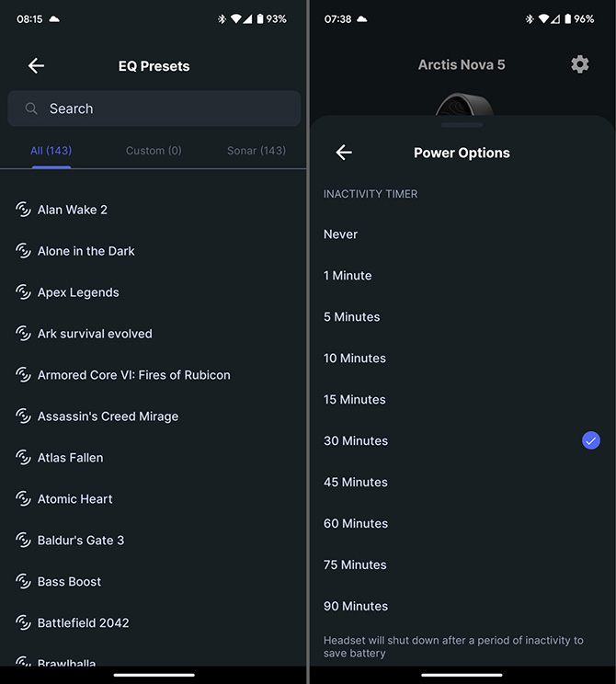Choose 10 Minutes inactivity timer
Viewport: 616px width, 684px height.
point(355,359)
